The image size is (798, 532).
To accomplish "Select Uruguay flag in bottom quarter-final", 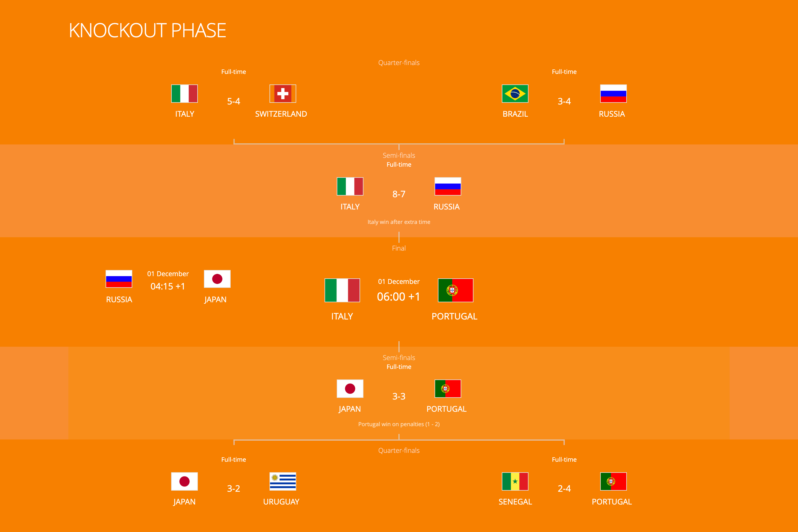I will point(283,481).
